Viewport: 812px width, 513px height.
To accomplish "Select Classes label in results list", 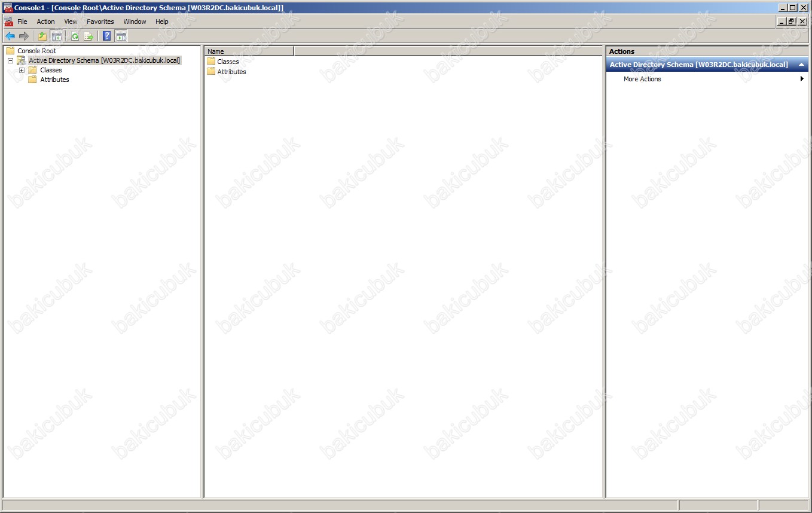I will tap(228, 62).
